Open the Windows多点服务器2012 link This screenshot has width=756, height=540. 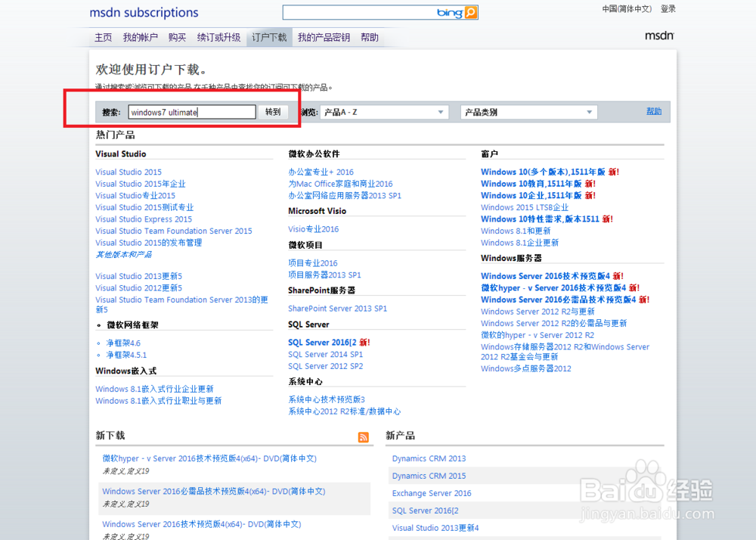(x=525, y=369)
